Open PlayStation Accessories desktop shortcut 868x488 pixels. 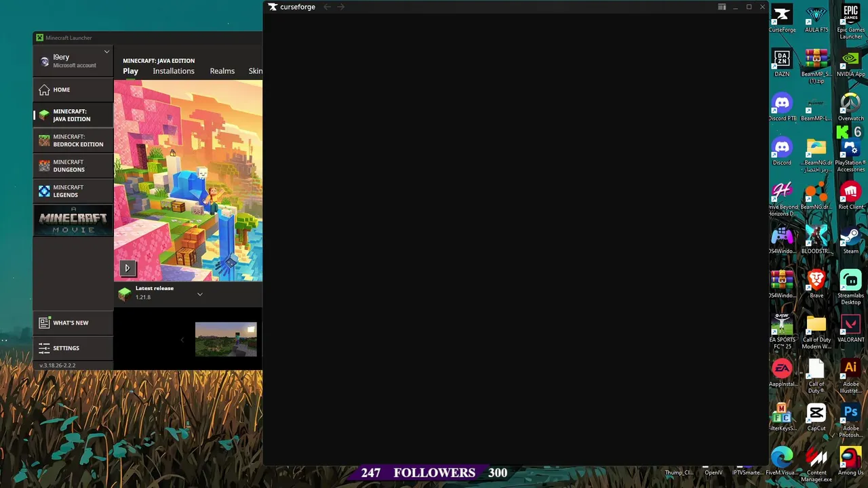pyautogui.click(x=850, y=155)
